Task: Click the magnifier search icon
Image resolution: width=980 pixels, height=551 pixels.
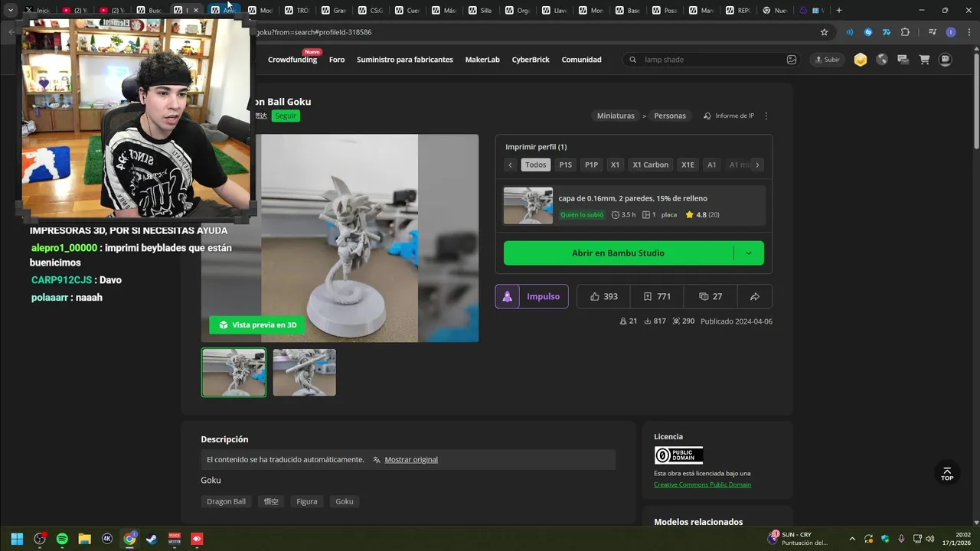Action: tap(632, 60)
